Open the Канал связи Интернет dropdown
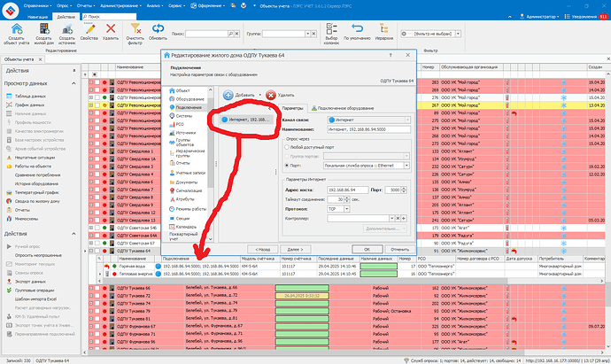611x364 pixels. 407,120
